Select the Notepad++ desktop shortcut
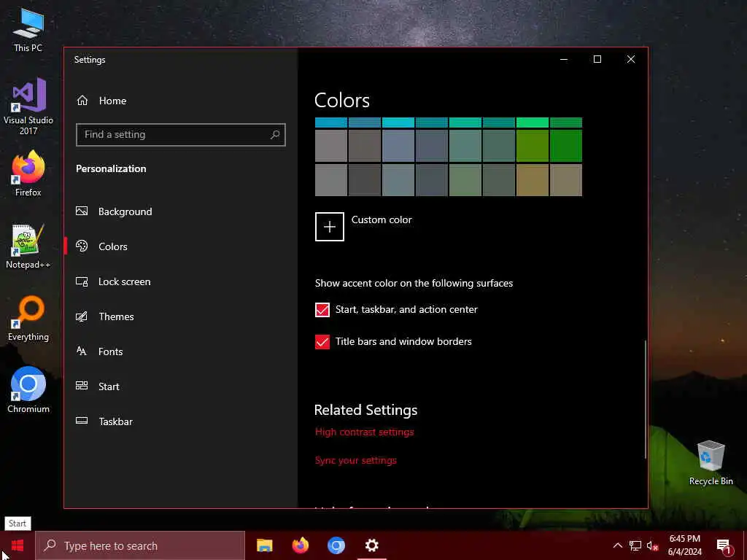The width and height of the screenshot is (747, 560). click(x=28, y=246)
